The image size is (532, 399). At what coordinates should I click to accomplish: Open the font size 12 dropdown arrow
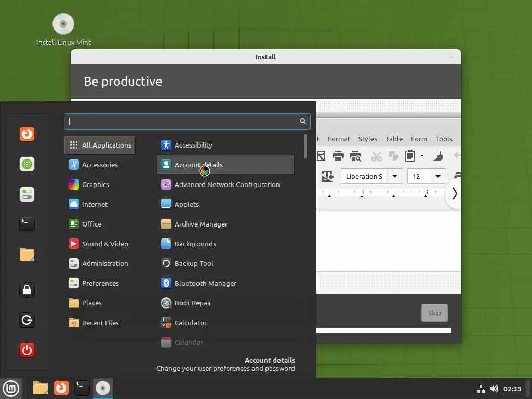pyautogui.click(x=438, y=176)
